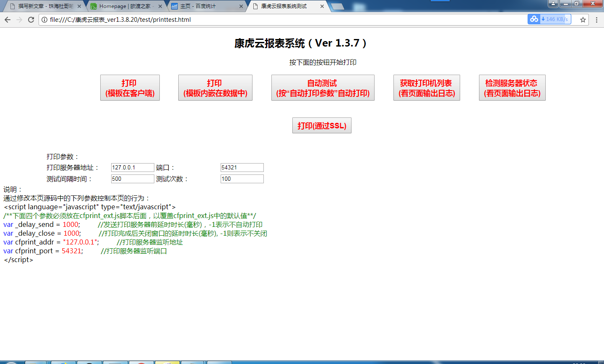Click the line 通过修改本页源码中的下列参数控制本页的行为：

pos(77,198)
